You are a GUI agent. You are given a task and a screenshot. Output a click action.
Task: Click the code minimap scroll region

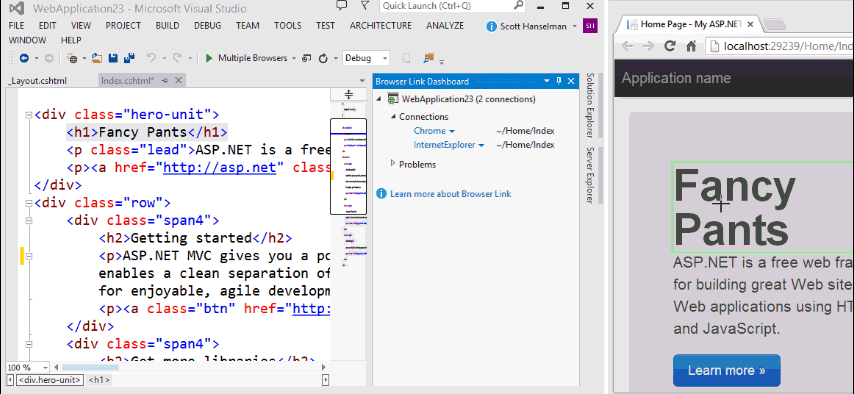click(349, 166)
